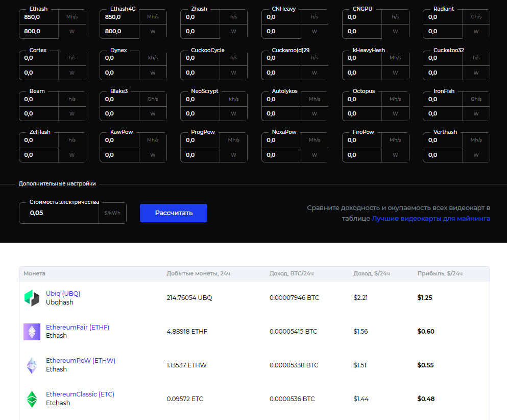Viewport: 507px width, 420px height.
Task: Edit the Ethash hashrate field
Action: (x=40, y=17)
